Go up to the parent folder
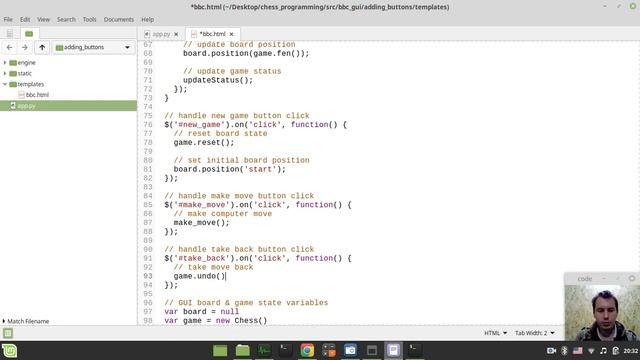 (42, 47)
